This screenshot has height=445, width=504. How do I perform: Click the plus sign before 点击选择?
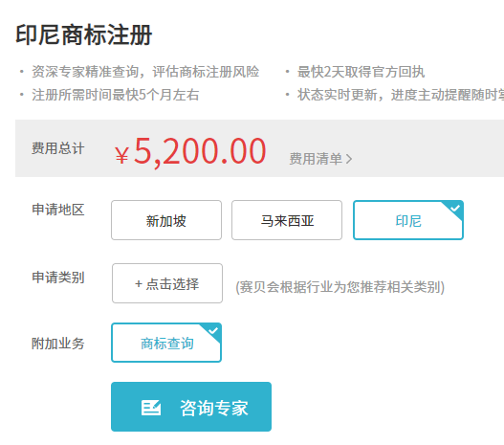139,283
